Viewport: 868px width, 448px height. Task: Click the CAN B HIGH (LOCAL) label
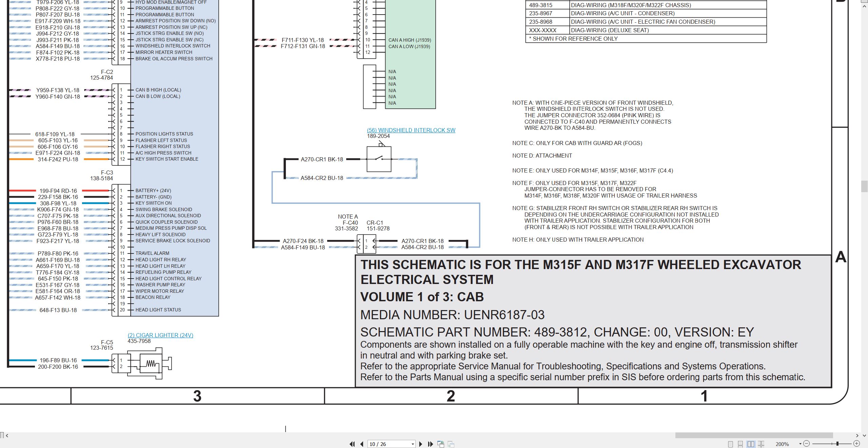(x=158, y=90)
